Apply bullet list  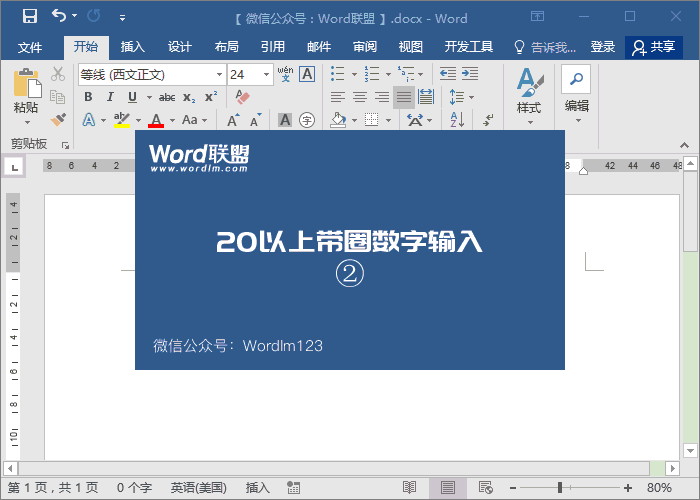[x=338, y=74]
